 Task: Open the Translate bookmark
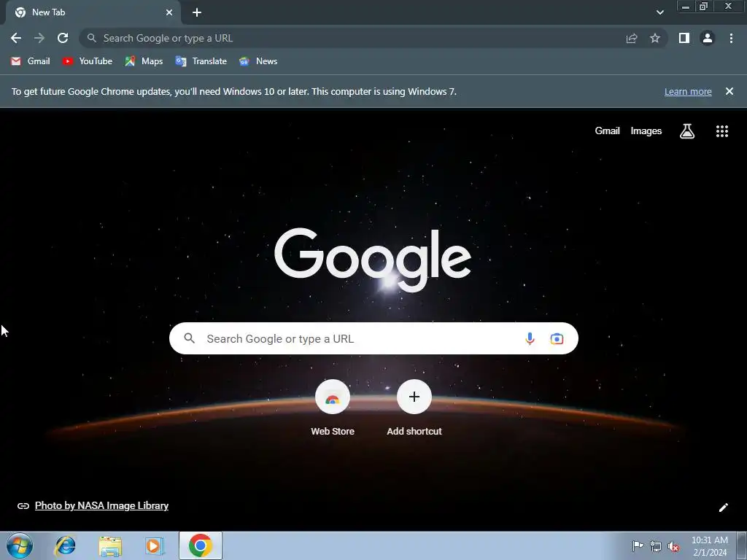coord(201,61)
